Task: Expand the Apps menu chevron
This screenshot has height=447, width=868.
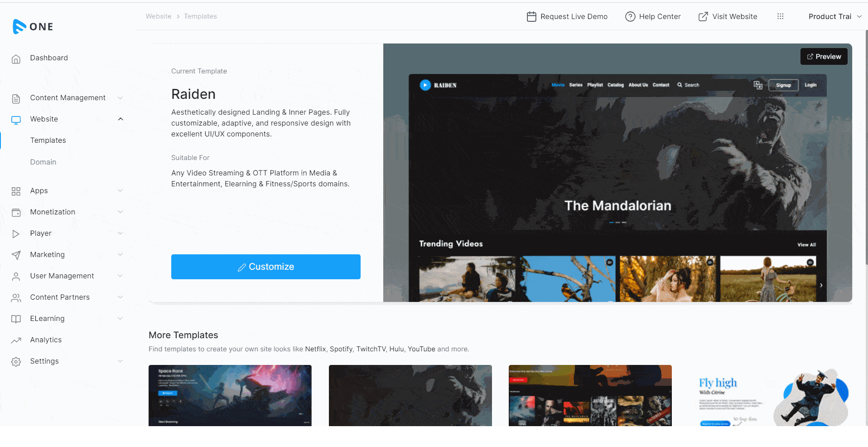Action: pos(120,190)
